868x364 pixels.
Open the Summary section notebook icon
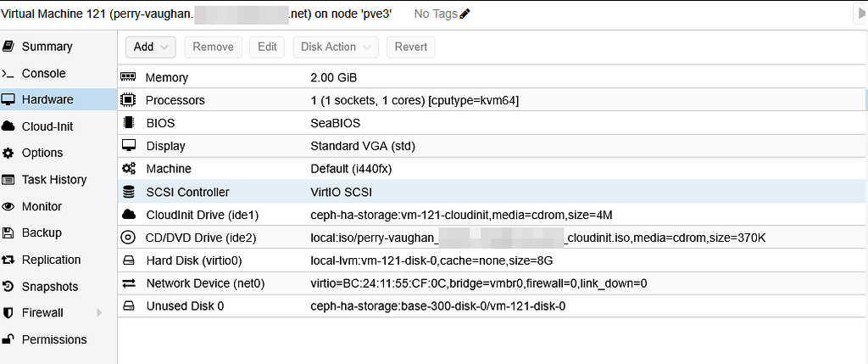coord(8,47)
